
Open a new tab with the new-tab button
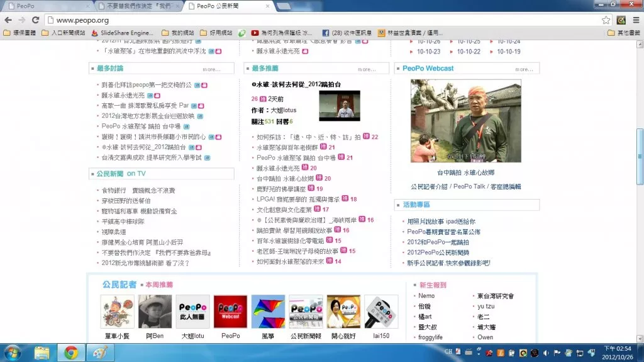click(284, 6)
